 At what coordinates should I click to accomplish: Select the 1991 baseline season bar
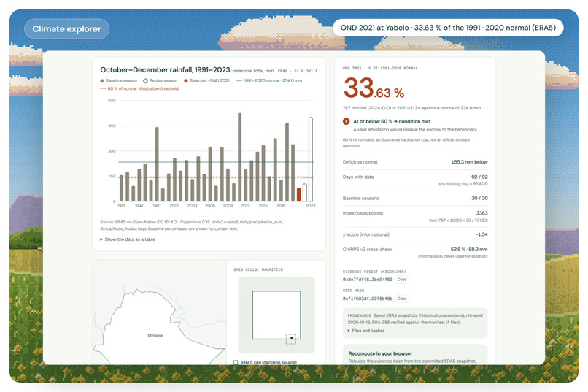121,188
